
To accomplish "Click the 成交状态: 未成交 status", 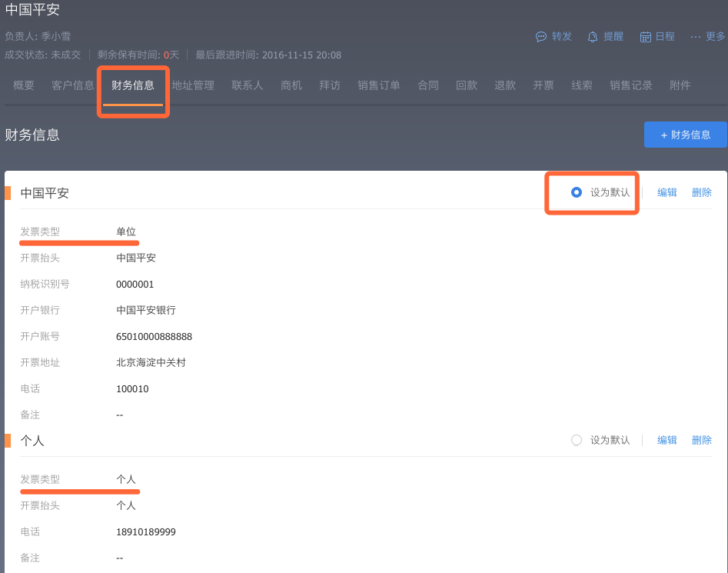I will click(x=43, y=55).
